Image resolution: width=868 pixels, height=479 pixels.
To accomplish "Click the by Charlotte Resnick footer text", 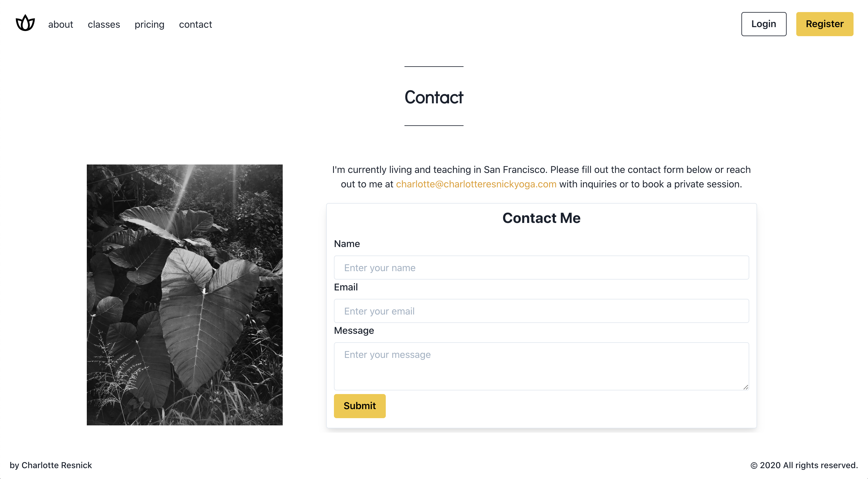I will point(51,465).
